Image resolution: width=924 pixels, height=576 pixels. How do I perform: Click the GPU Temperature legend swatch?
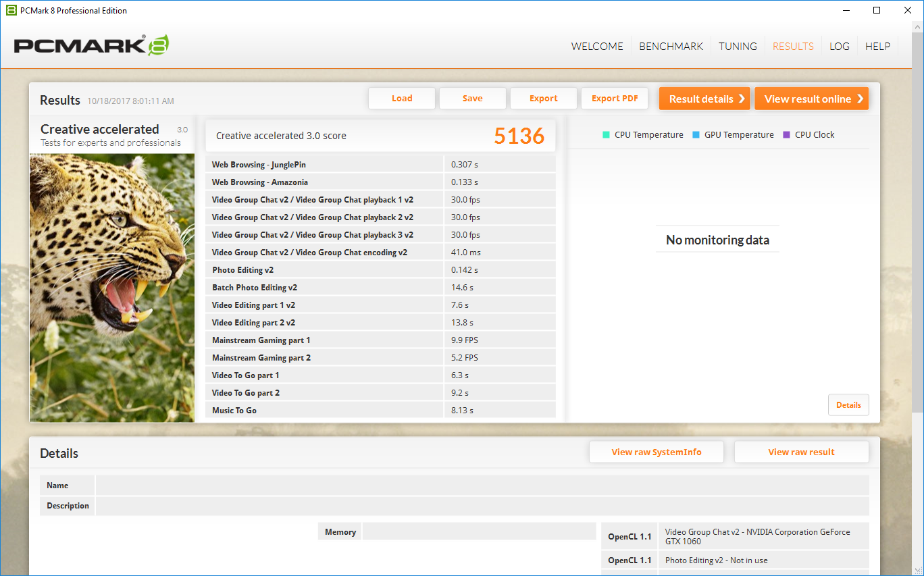696,135
